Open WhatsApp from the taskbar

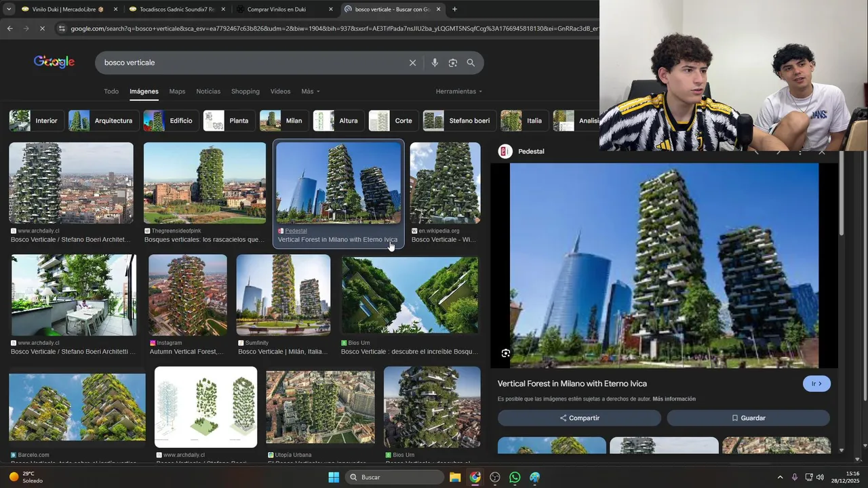(x=515, y=477)
